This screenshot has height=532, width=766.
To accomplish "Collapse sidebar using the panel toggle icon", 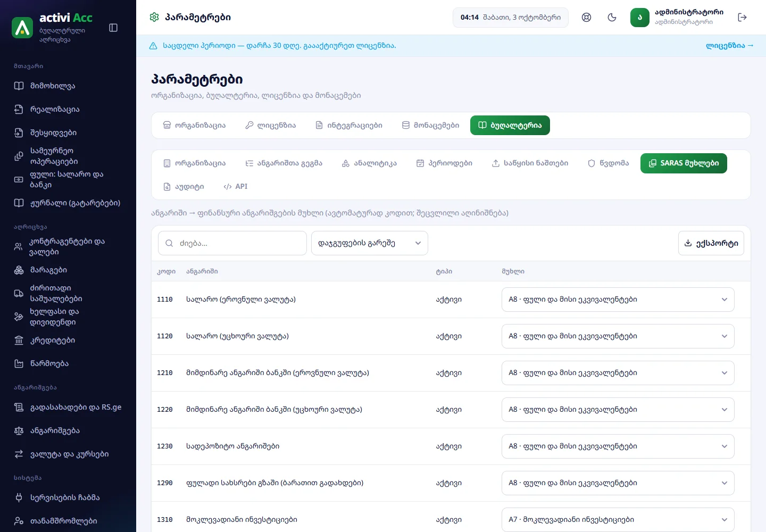I will click(x=113, y=28).
